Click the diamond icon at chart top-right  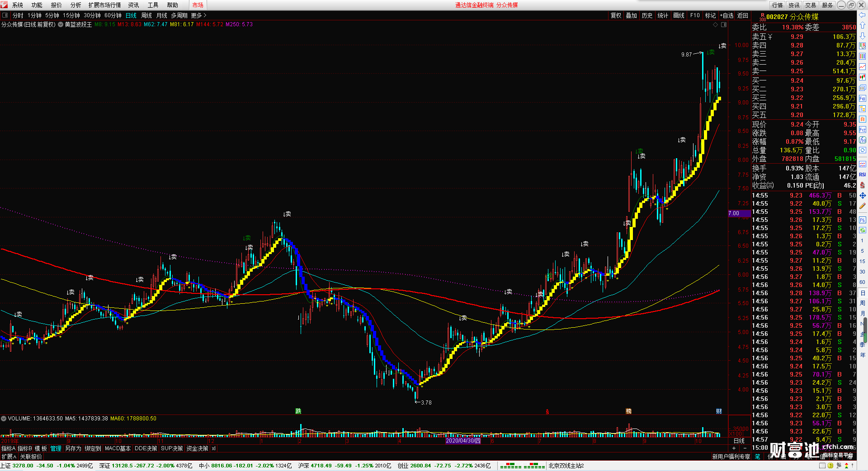(x=715, y=25)
